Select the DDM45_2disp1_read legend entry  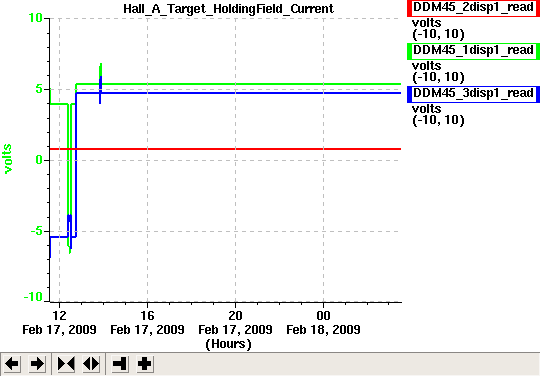pos(473,8)
